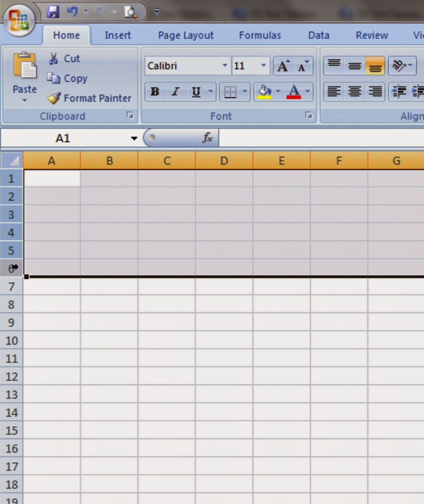Open Print Preview from Quick Access Toolbar
This screenshot has width=424, height=504.
pyautogui.click(x=130, y=12)
